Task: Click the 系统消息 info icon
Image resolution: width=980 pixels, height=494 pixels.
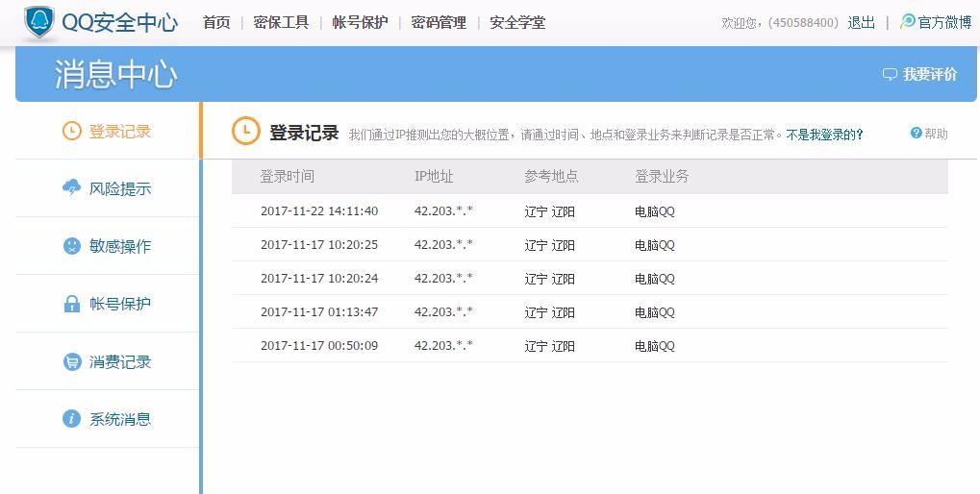Action: tap(72, 418)
